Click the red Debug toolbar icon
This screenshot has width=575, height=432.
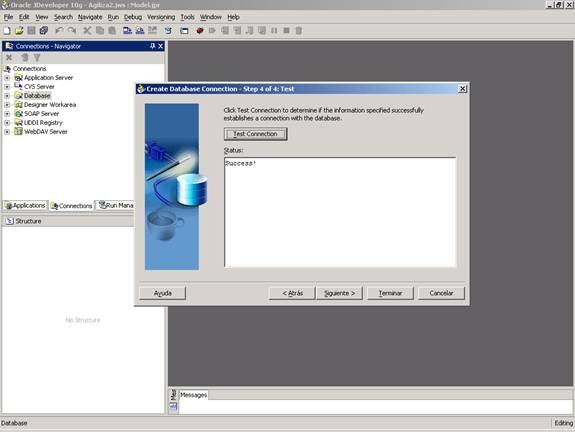pyautogui.click(x=200, y=31)
